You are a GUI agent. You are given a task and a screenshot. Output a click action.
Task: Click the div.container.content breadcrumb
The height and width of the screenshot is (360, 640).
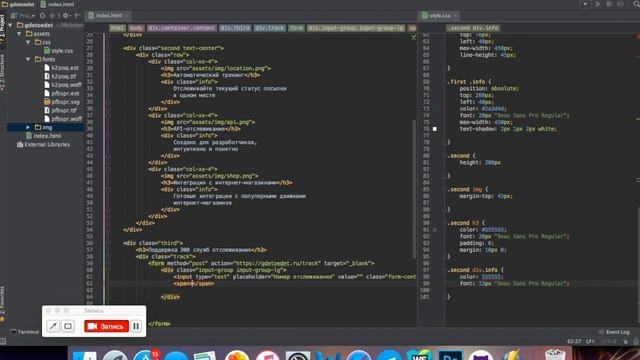182,28
